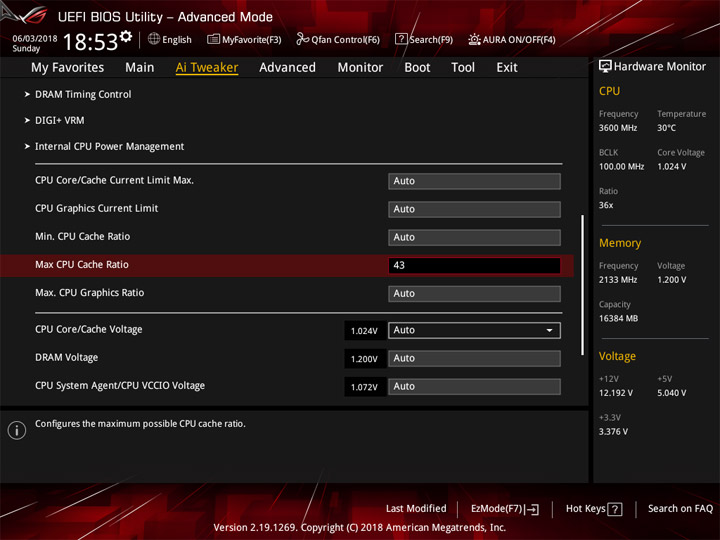This screenshot has width=720, height=540.
Task: Click Max CPU Cache Ratio field showing 43
Action: (x=474, y=265)
